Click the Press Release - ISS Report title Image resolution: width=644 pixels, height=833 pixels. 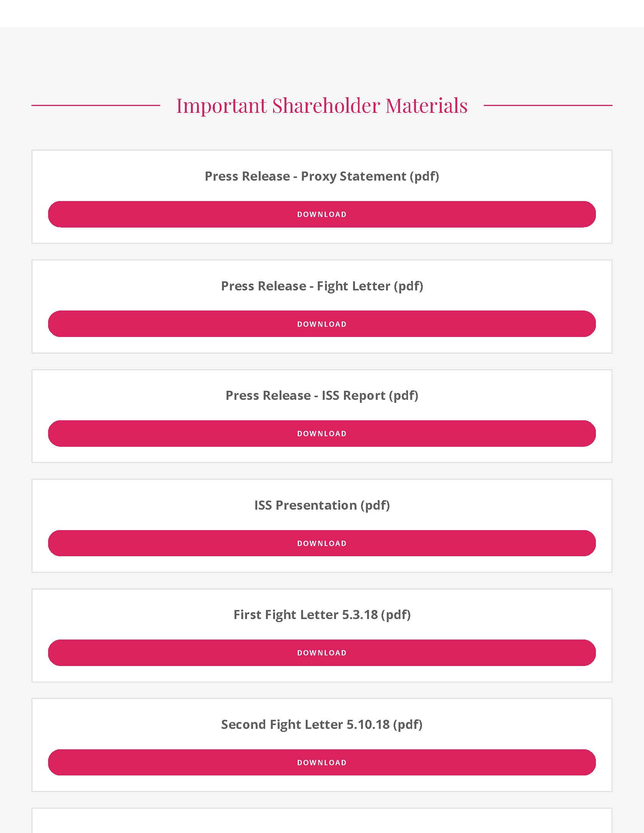pyautogui.click(x=322, y=396)
